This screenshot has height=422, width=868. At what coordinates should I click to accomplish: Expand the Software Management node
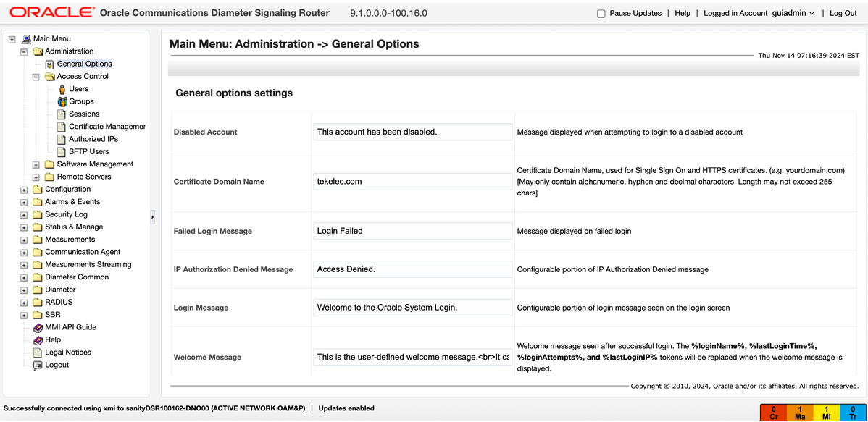click(x=36, y=165)
